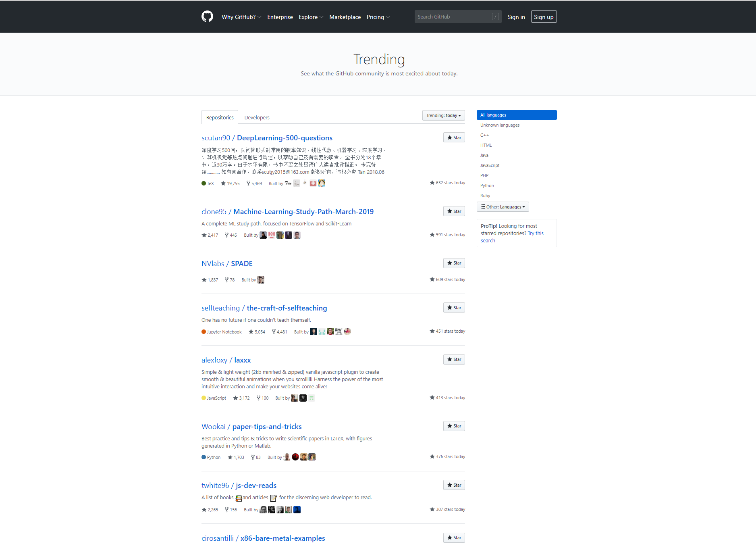This screenshot has height=546, width=756.
Task: Filter trending by C++
Action: (517, 135)
